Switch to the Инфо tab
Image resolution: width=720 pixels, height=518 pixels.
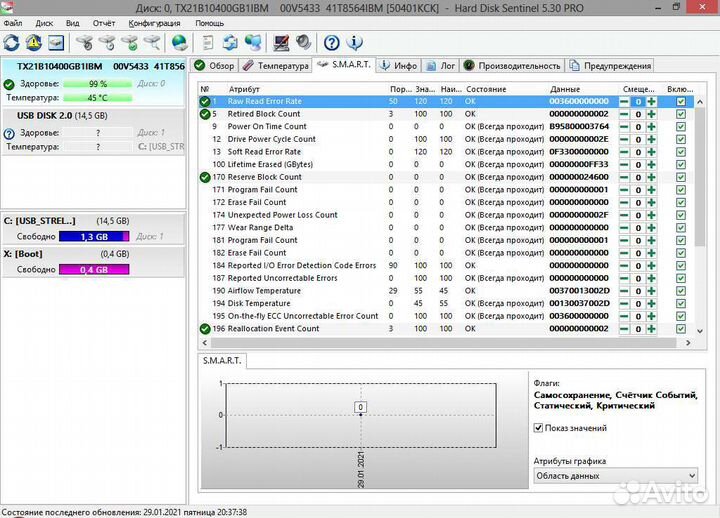coord(399,66)
